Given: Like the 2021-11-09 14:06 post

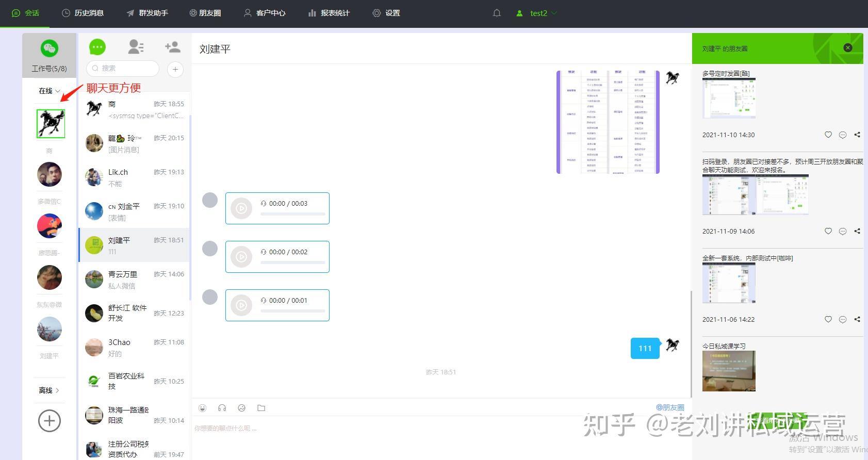Looking at the screenshot, I should 828,231.
